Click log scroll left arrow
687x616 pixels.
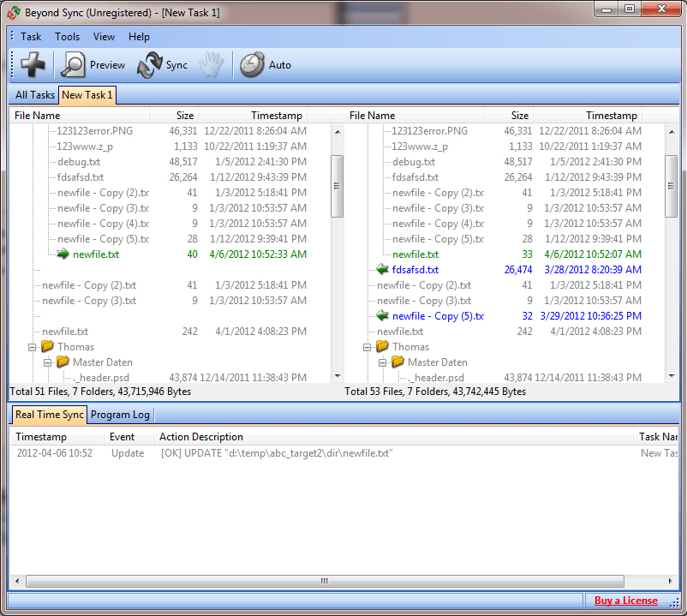click(x=17, y=582)
